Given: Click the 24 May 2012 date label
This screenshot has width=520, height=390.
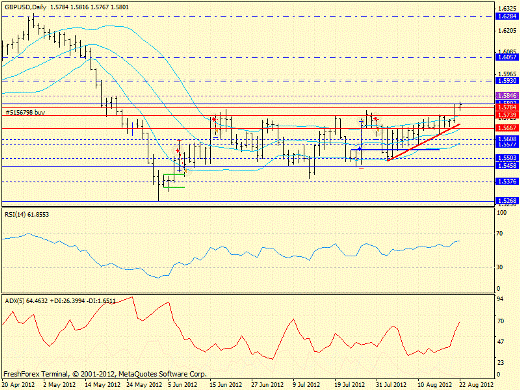Looking at the screenshot, I should 144,384.
